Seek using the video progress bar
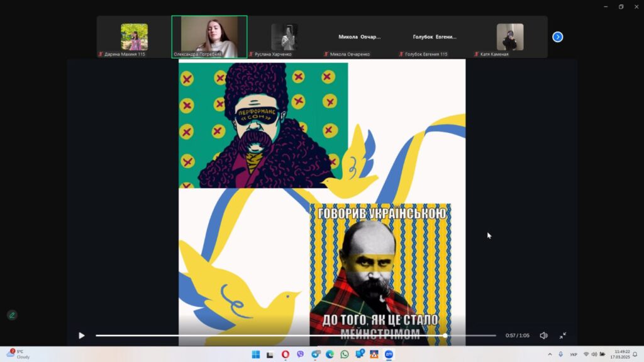This screenshot has height=362, width=644. [x=296, y=336]
